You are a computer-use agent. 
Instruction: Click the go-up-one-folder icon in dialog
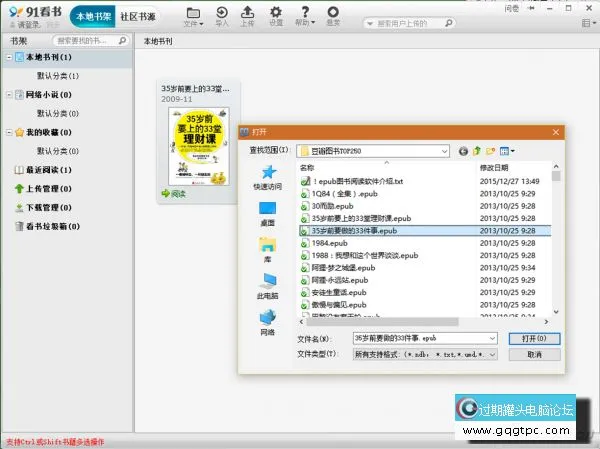[477, 150]
